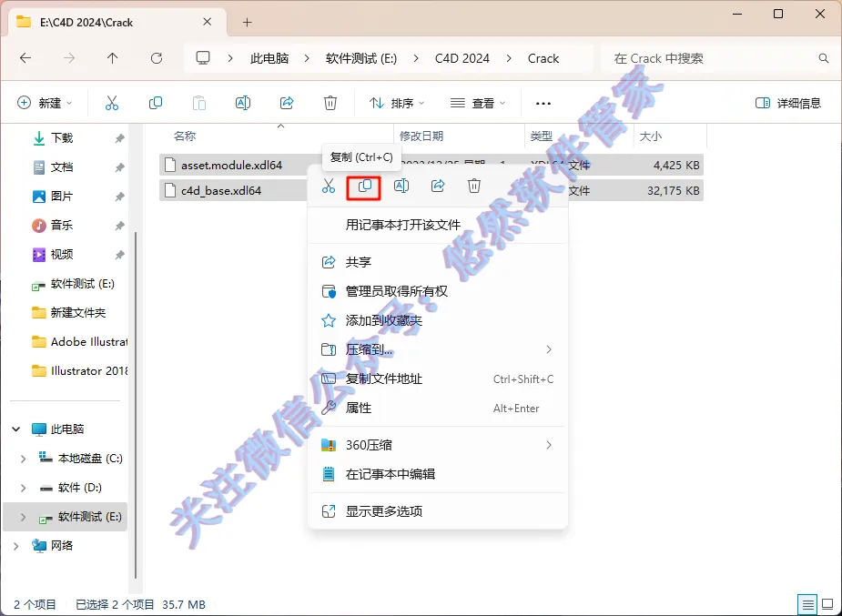Image resolution: width=842 pixels, height=616 pixels.
Task: Open the 排序 sort dropdown
Action: click(397, 103)
